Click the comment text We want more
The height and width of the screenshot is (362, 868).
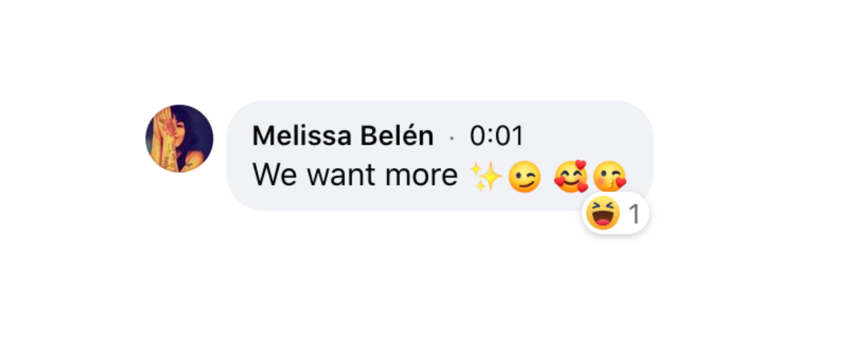pos(355,175)
